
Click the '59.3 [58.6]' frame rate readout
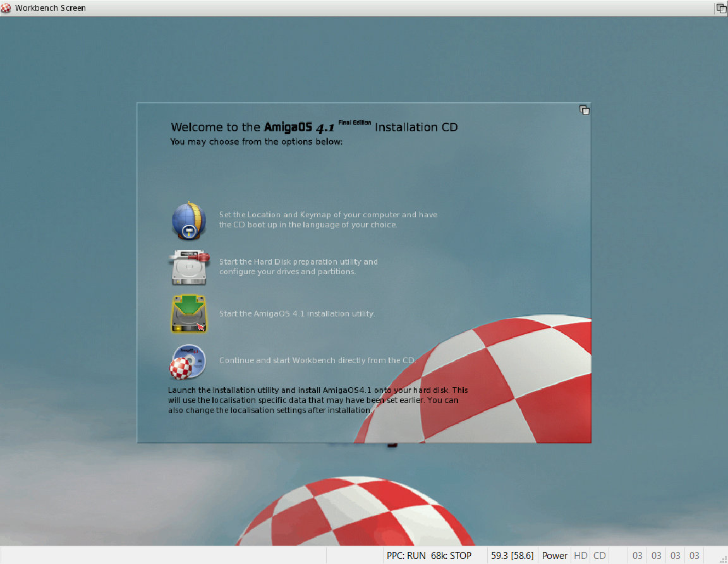[512, 555]
